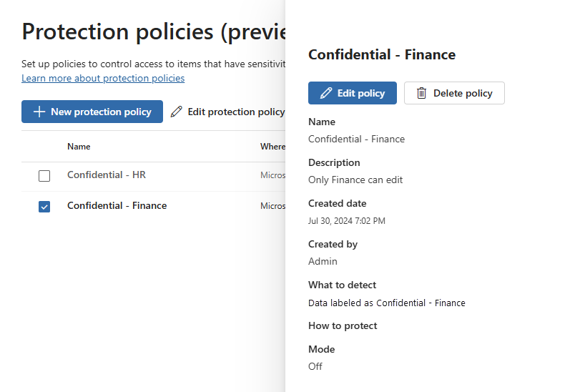Click the pencil icon in Edit policy button
The image size is (585, 392).
(x=326, y=93)
